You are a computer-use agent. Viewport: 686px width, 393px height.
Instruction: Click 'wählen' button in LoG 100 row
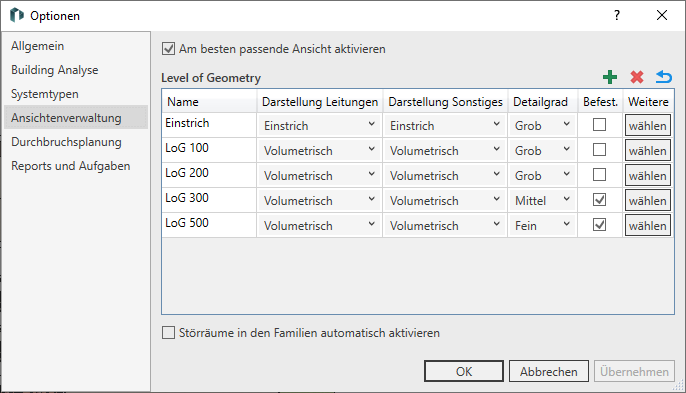648,151
